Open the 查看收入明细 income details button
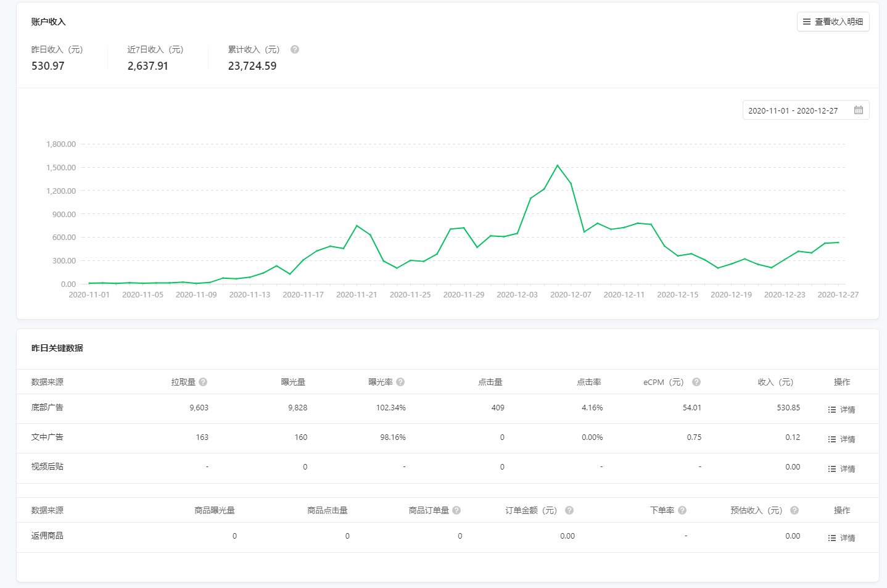The width and height of the screenshot is (887, 588). (833, 22)
